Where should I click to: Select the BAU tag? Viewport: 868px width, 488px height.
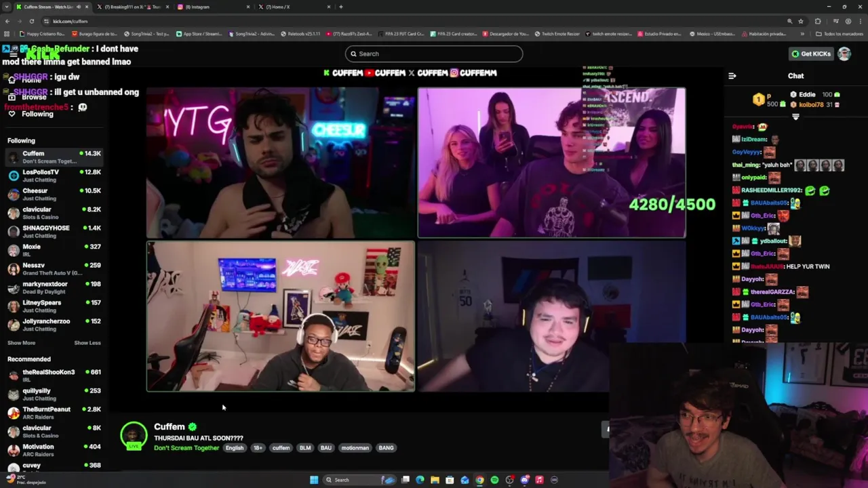[x=326, y=448]
